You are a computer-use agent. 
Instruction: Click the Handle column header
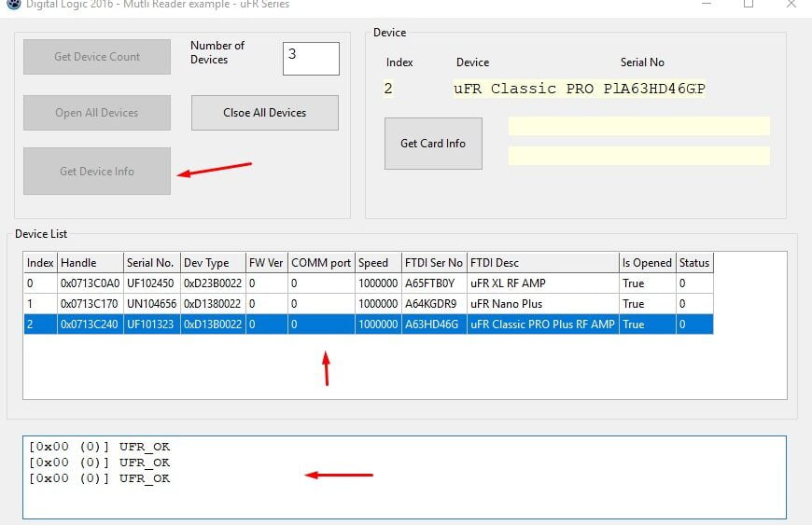(91, 263)
